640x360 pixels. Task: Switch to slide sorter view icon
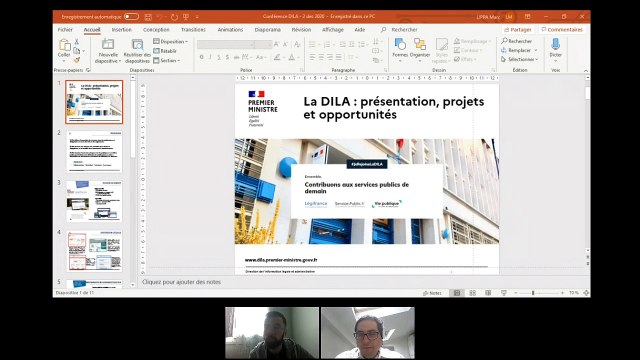(472, 293)
